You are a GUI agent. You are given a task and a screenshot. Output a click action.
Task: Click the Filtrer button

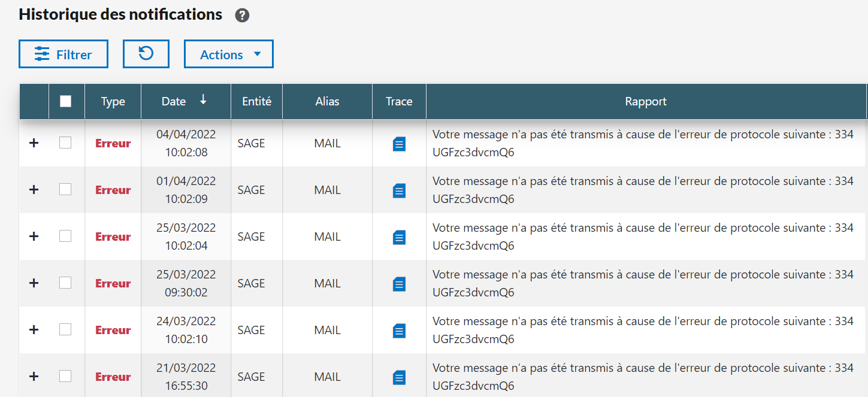[x=63, y=54]
